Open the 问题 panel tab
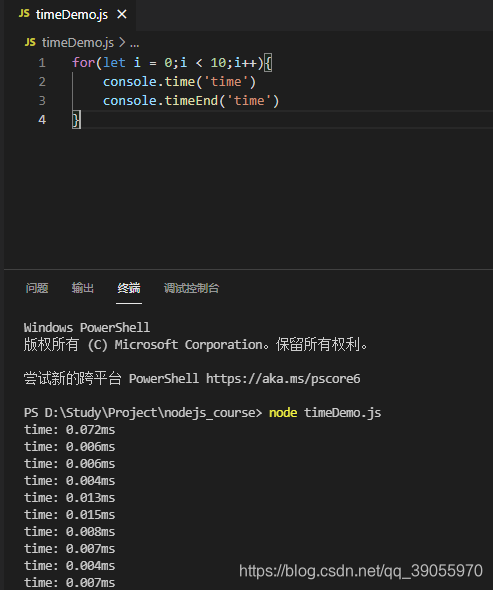The height and width of the screenshot is (590, 493). tap(37, 288)
